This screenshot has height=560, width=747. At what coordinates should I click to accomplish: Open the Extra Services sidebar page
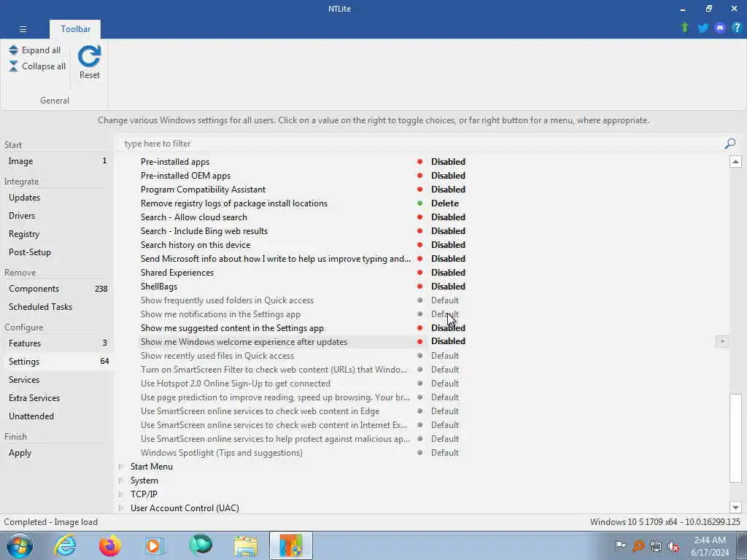tap(57, 397)
